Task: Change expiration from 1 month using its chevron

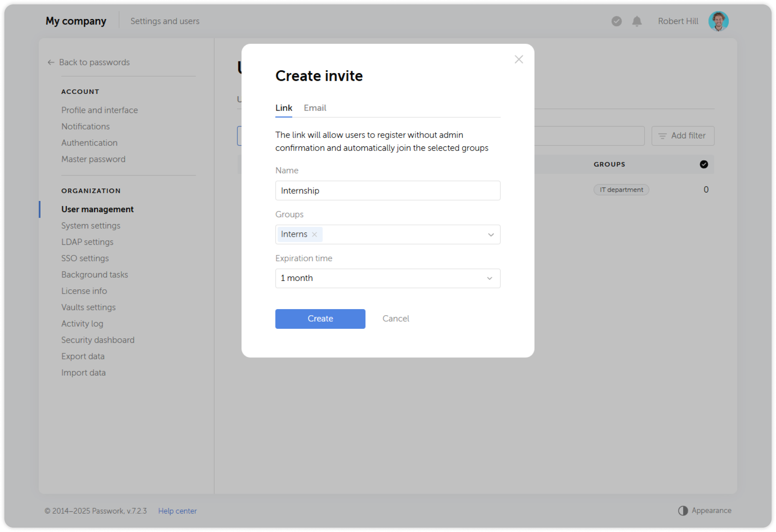Action: coord(489,278)
